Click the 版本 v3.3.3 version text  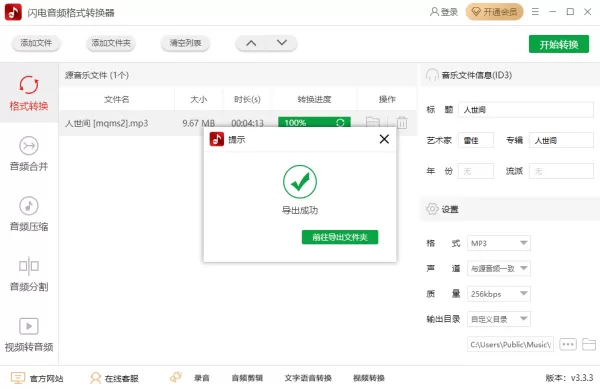click(569, 378)
